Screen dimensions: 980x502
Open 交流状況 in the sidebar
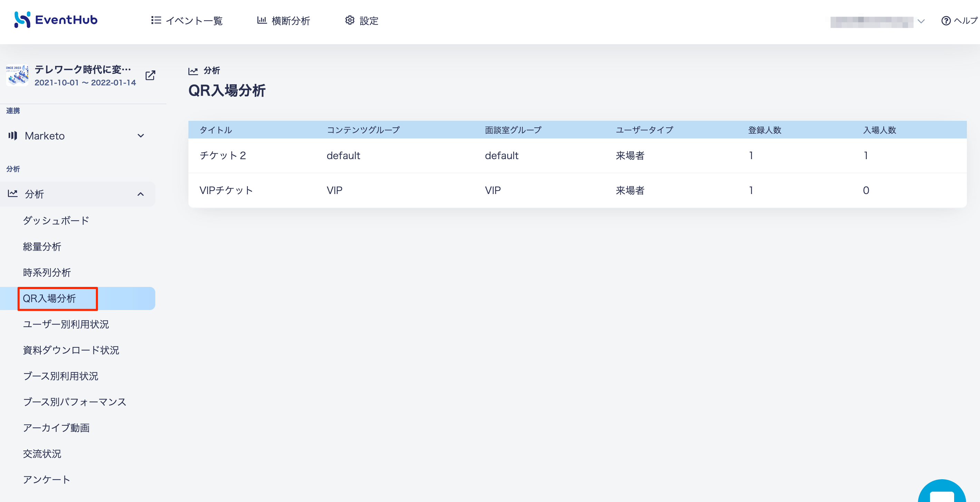click(42, 454)
